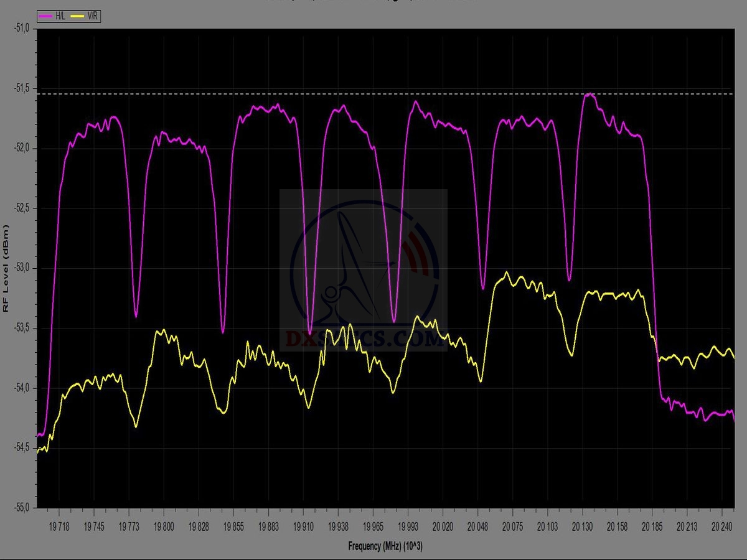Viewport: 747px width, 560px height.
Task: Click the highest magenta peak near 20 130
Action: click(588, 95)
